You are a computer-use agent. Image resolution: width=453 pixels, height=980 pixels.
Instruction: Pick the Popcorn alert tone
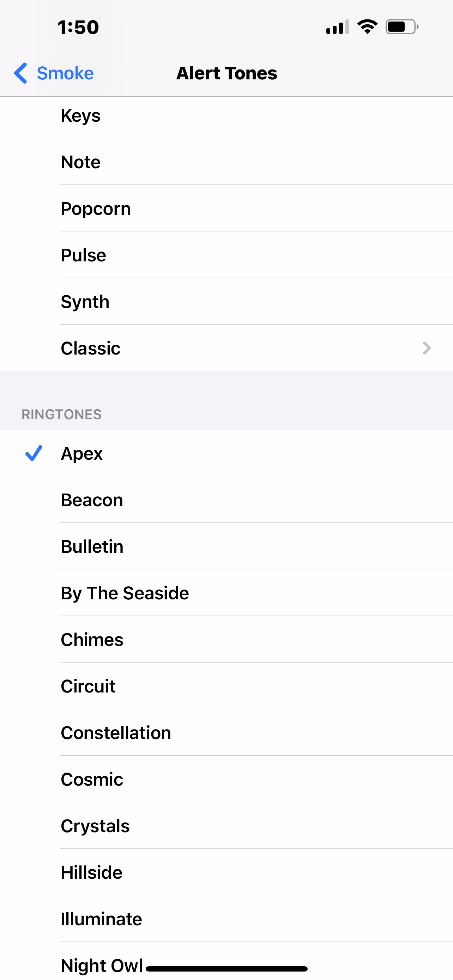pyautogui.click(x=226, y=208)
